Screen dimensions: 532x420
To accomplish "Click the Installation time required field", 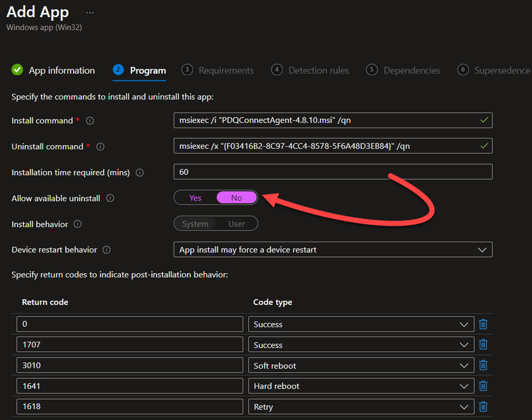I will (x=333, y=172).
